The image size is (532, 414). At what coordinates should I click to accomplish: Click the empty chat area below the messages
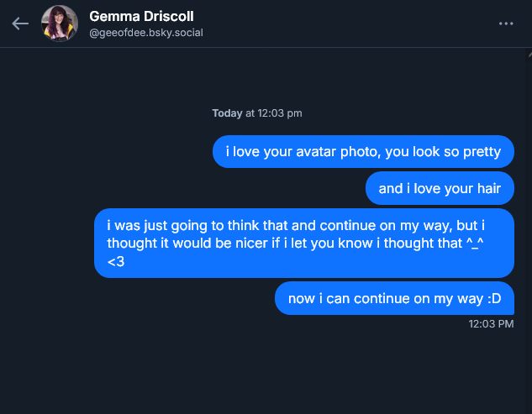[266, 369]
